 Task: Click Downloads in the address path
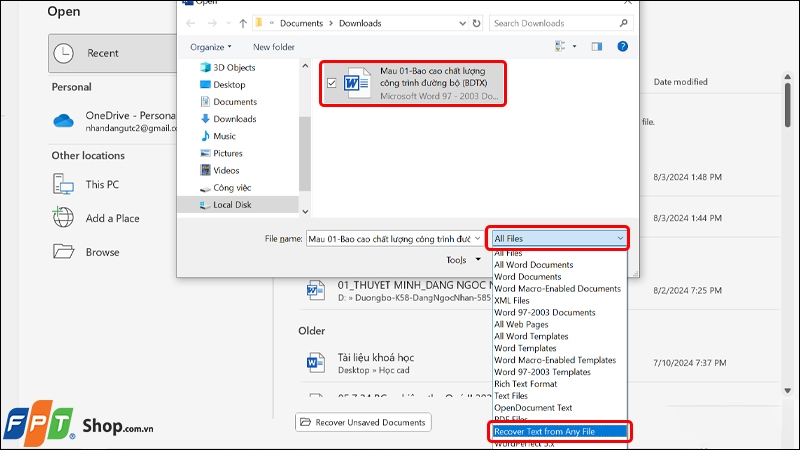pyautogui.click(x=360, y=23)
